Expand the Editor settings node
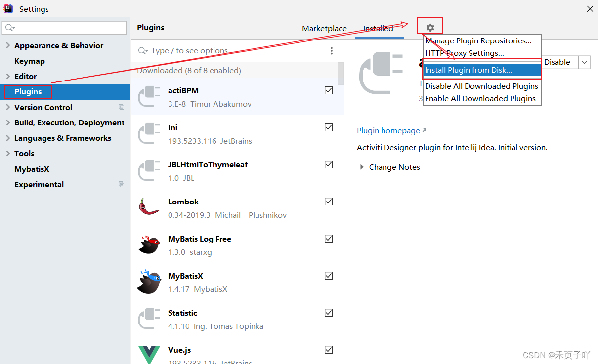The image size is (598, 364). [8, 76]
